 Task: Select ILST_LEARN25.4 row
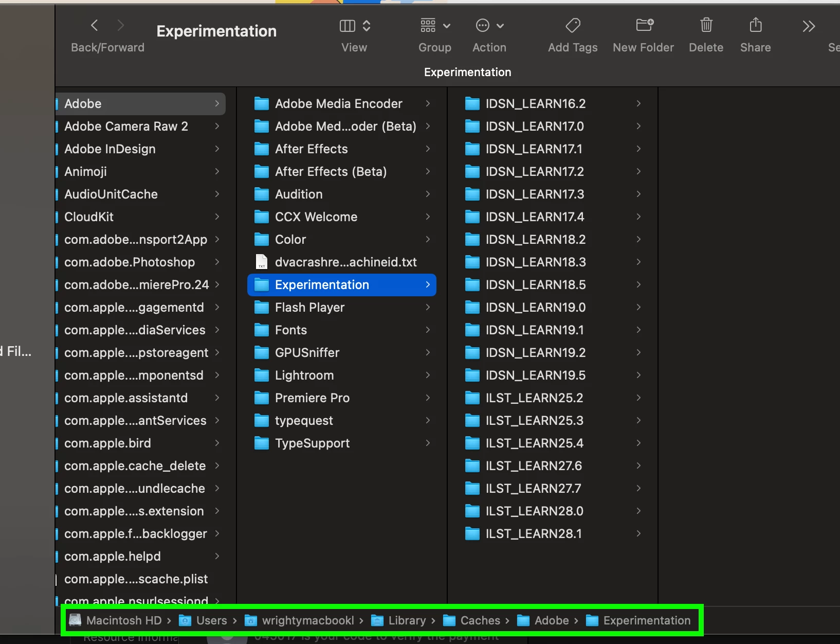tap(553, 443)
